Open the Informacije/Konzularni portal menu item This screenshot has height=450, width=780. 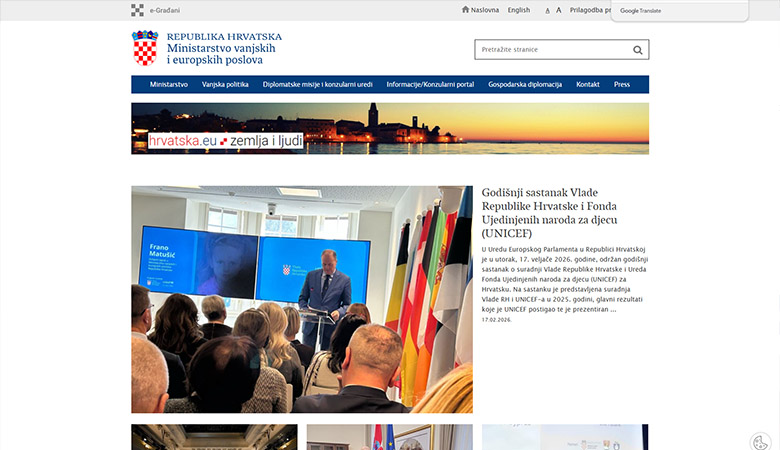tap(430, 85)
